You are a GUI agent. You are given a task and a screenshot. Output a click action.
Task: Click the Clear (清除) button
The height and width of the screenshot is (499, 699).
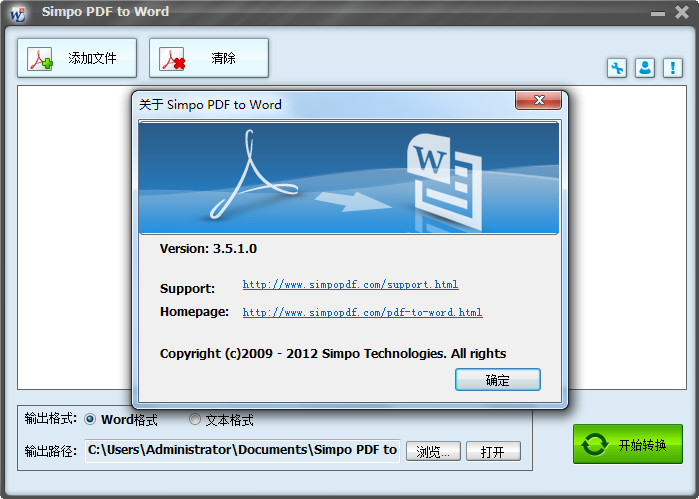[209, 58]
